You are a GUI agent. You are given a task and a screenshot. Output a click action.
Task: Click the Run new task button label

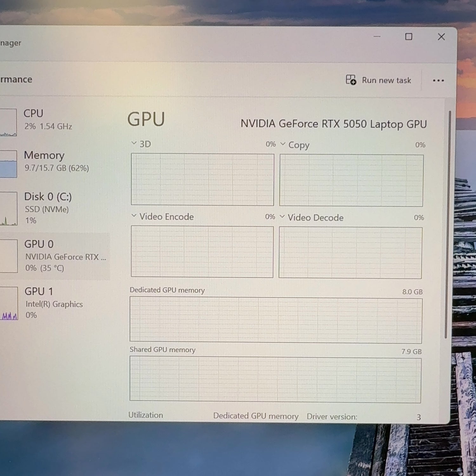tap(387, 80)
